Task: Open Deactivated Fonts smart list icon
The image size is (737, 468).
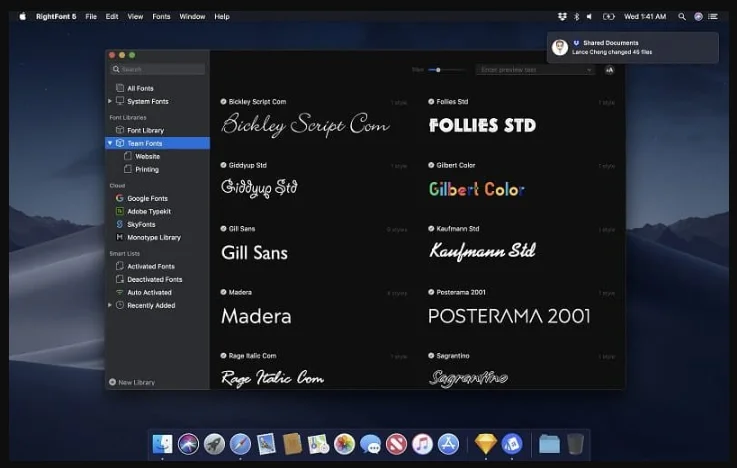Action: click(x=120, y=279)
